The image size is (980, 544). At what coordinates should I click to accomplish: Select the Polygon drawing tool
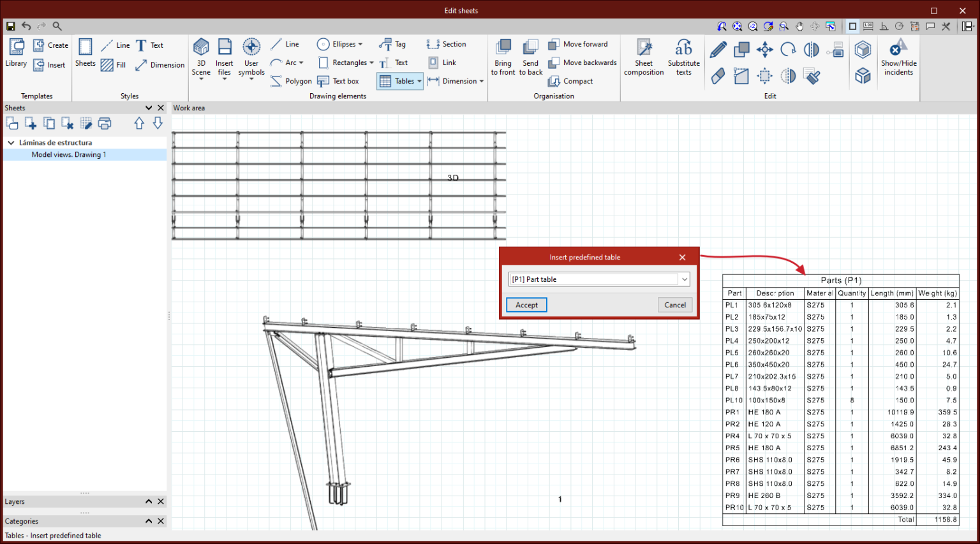[x=291, y=81]
